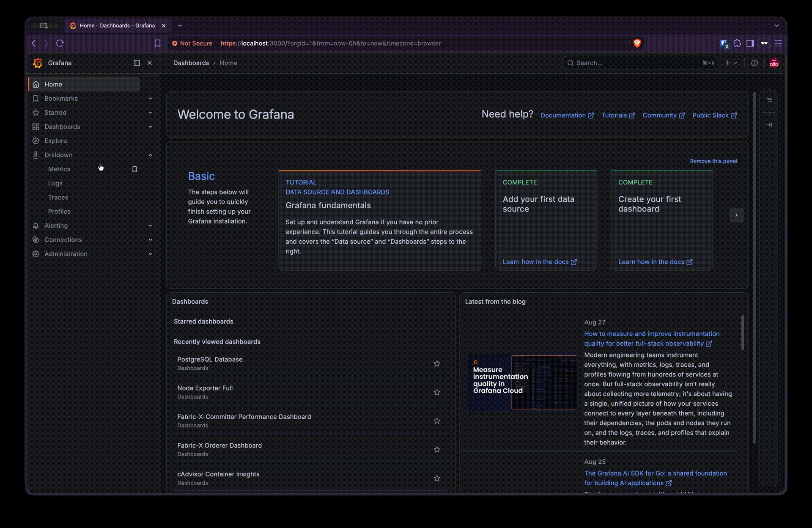This screenshot has width=812, height=528.
Task: Star the Node Exporter Full dashboard
Action: click(x=437, y=392)
